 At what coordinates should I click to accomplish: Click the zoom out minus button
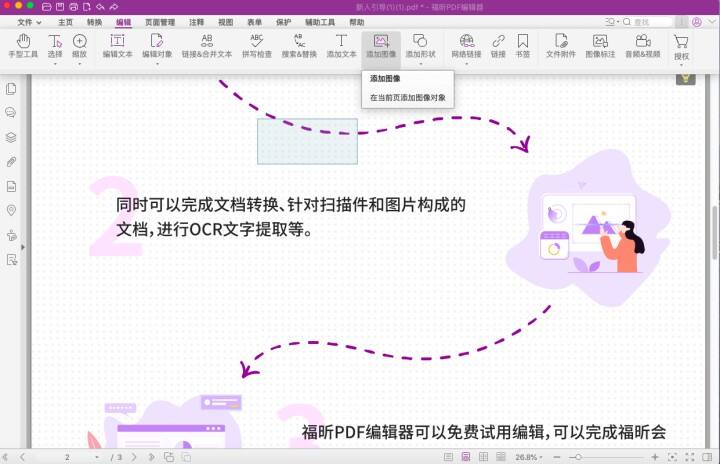pyautogui.click(x=557, y=457)
